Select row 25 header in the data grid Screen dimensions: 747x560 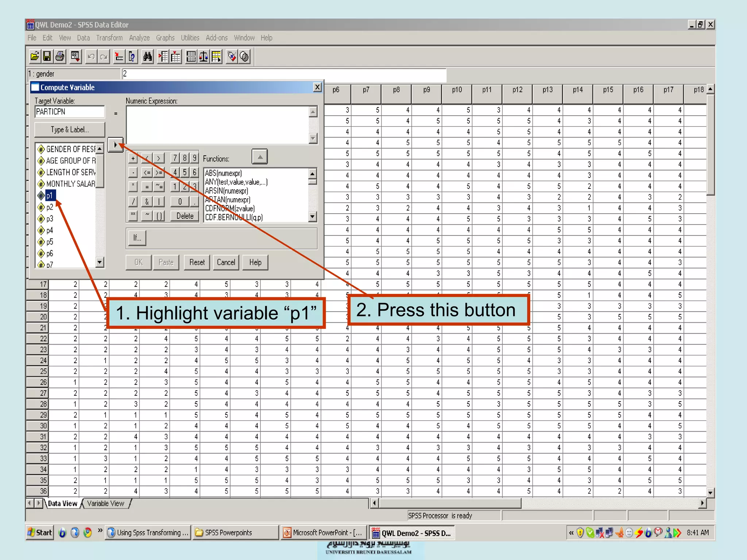click(38, 371)
